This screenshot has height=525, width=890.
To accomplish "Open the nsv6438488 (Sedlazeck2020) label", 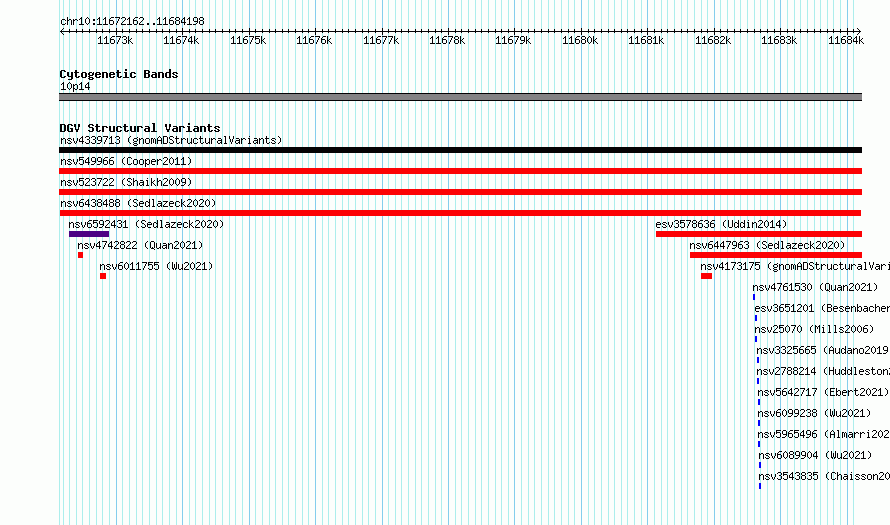I will [x=138, y=203].
